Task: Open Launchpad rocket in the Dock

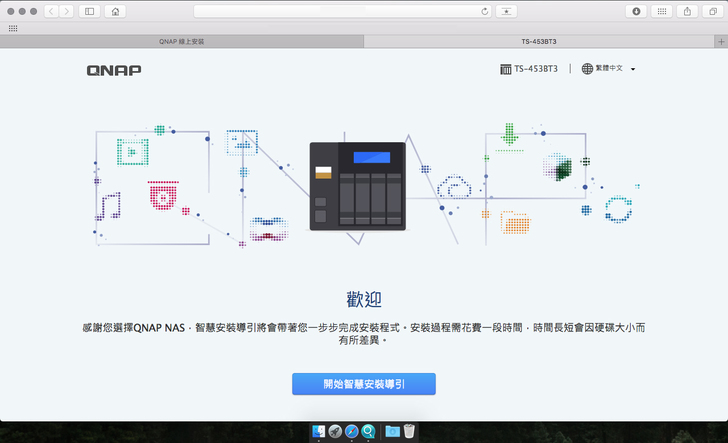Action: pos(335,432)
